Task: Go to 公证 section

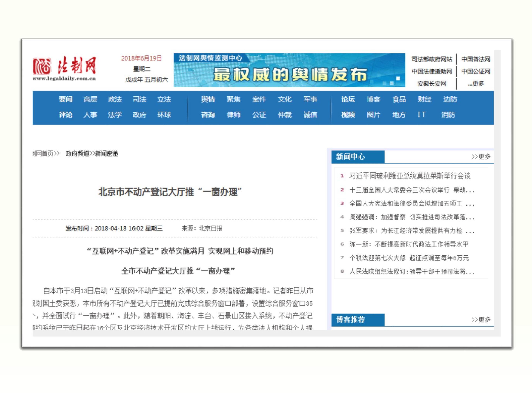Action: click(x=259, y=115)
